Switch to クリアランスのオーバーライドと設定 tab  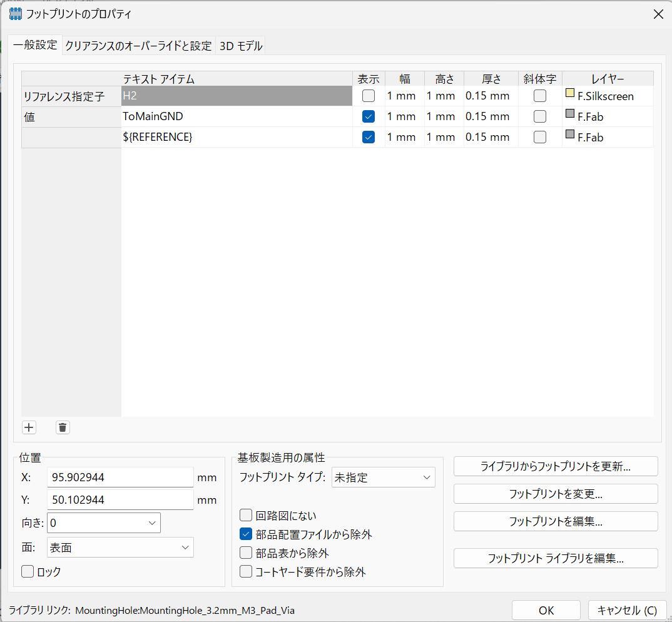tap(138, 46)
